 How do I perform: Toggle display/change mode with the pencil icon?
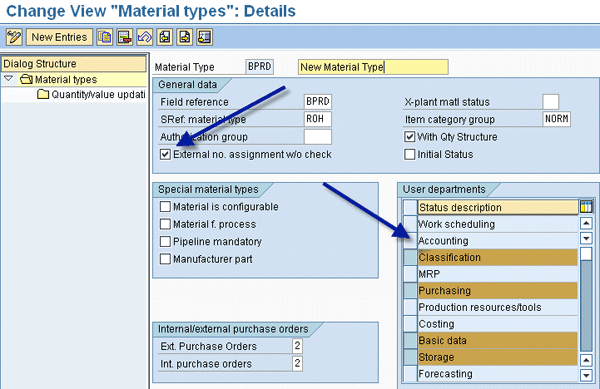point(14,37)
